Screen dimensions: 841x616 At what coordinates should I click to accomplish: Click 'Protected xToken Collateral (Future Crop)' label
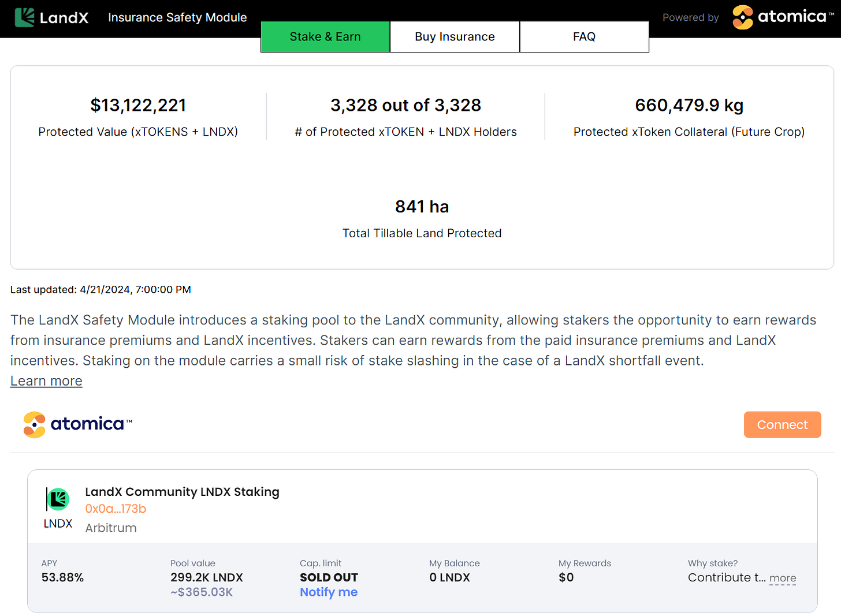689,132
